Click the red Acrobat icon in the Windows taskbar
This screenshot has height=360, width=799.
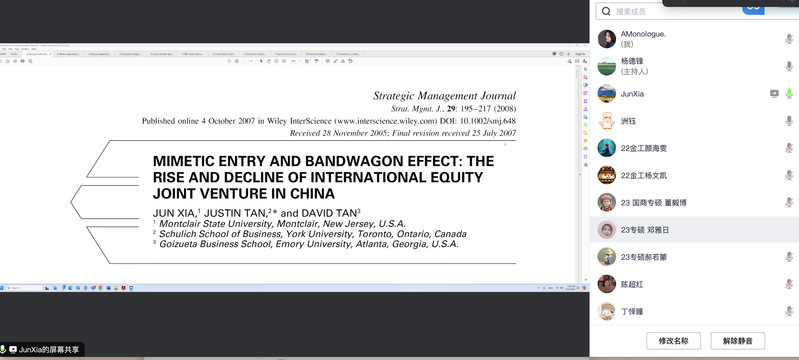[x=123, y=288]
